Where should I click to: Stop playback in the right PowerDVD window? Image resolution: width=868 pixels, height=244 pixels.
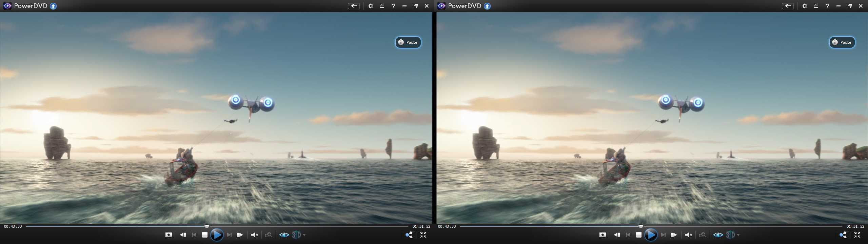pyautogui.click(x=638, y=235)
